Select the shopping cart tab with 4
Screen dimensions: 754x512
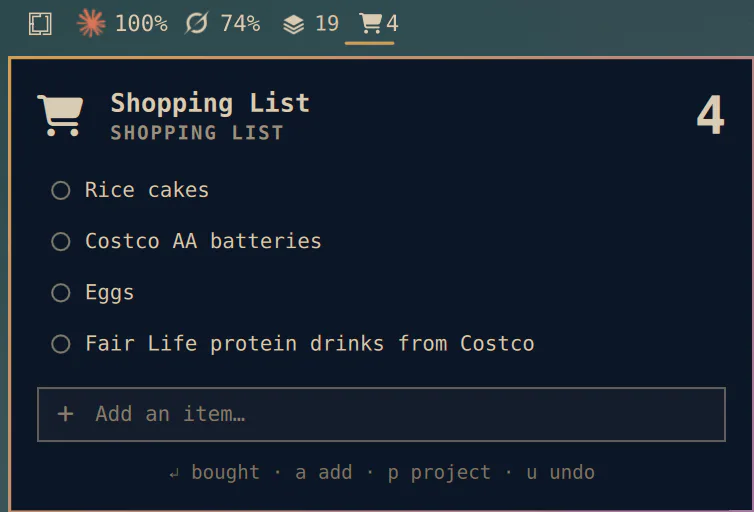(378, 23)
